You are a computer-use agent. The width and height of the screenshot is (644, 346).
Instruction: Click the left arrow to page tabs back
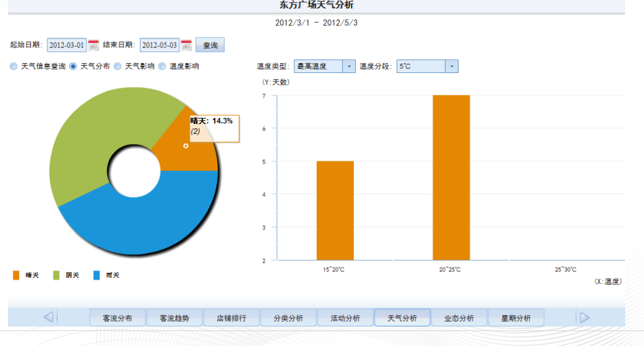[49, 317]
